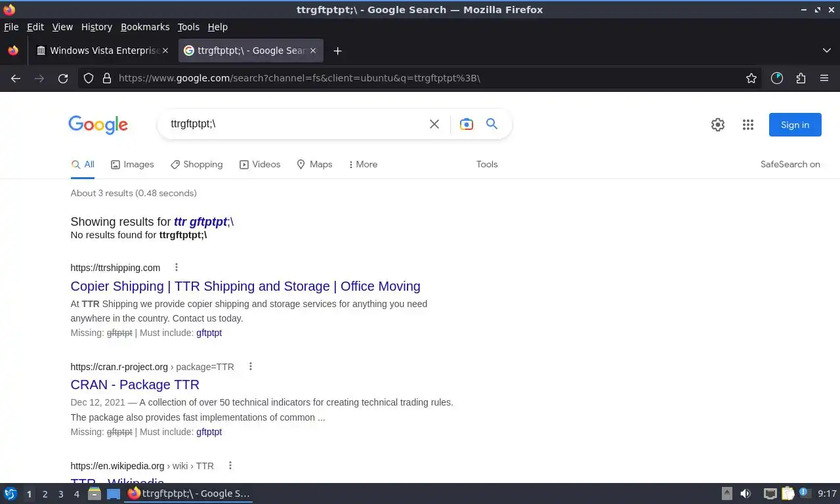
Task: Open options for ttrshipping.com result
Action: click(x=176, y=267)
